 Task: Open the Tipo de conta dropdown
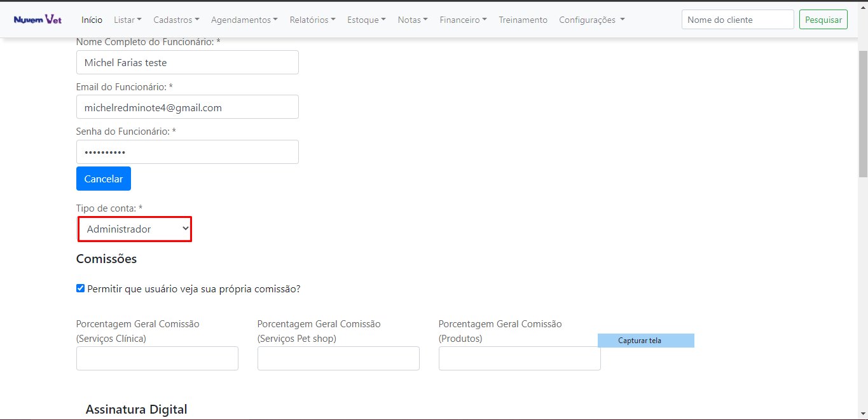pyautogui.click(x=135, y=229)
